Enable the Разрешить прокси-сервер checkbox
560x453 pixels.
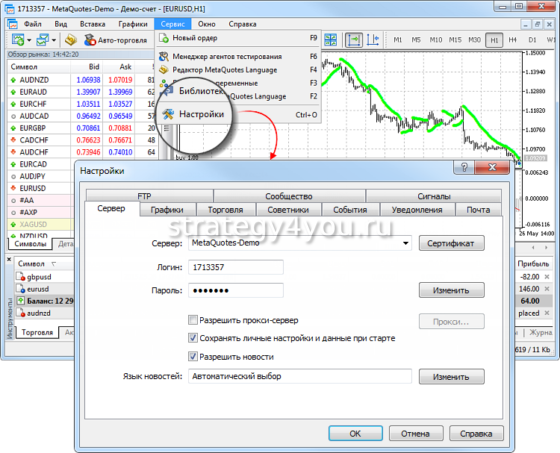pos(193,320)
